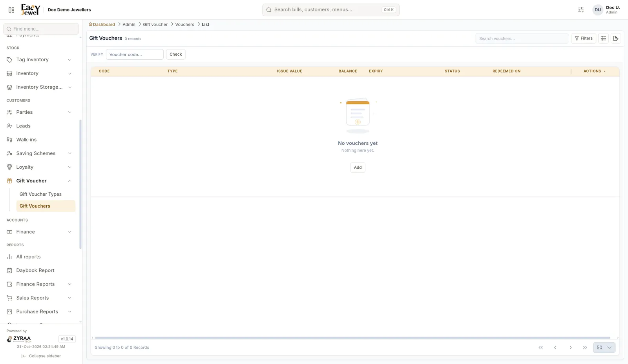This screenshot has width=628, height=364.
Task: Go to the previous page of records
Action: pyautogui.click(x=555, y=348)
